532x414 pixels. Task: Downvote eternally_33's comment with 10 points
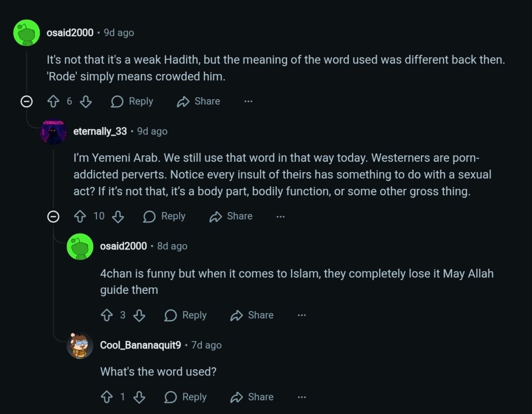point(118,216)
